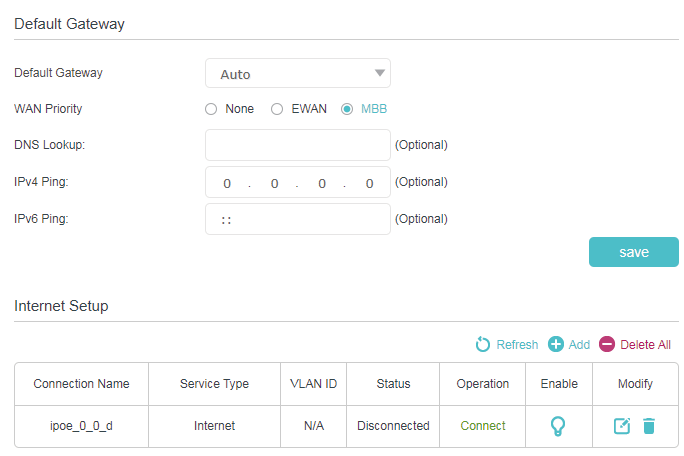The height and width of the screenshot is (456, 684).
Task: Click the Status column header
Action: (x=393, y=384)
